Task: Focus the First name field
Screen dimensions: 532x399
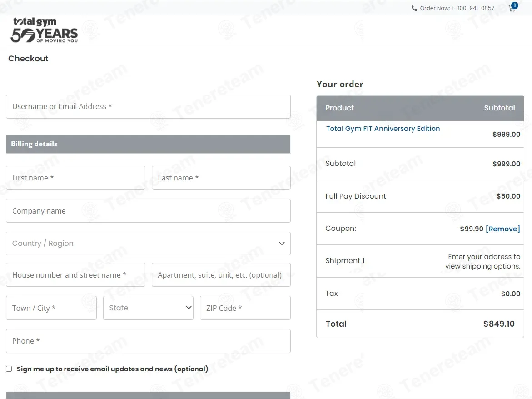Action: tap(76, 178)
